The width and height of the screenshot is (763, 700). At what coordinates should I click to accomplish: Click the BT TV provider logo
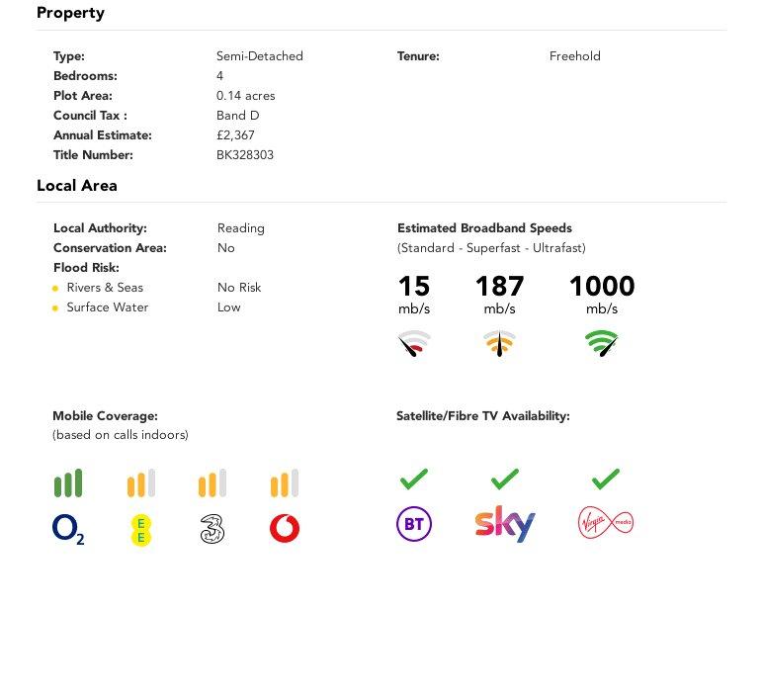coord(414,524)
